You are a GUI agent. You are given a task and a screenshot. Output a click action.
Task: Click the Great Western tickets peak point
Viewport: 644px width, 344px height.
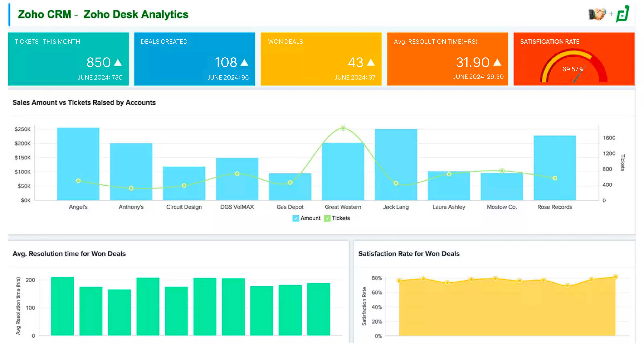[343, 128]
